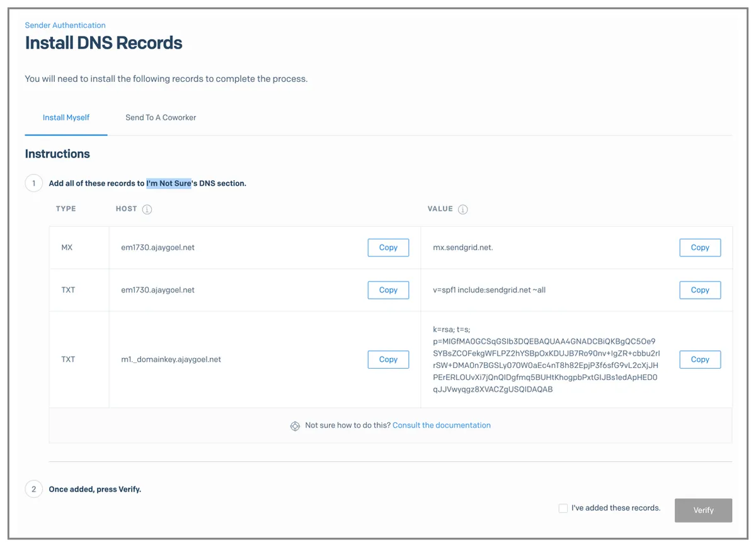Switch to the Install Myself tab
756x547 pixels.
click(66, 117)
